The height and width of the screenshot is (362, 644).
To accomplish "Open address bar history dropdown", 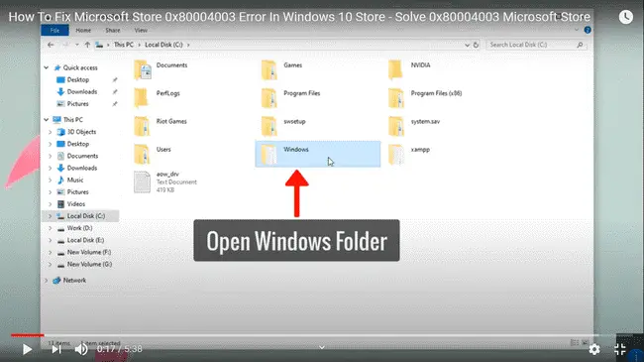I will 467,45.
